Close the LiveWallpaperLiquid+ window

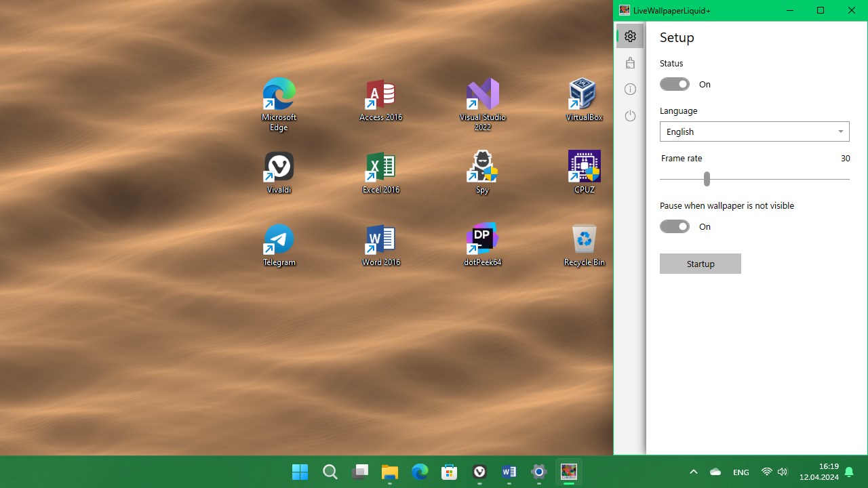852,10
